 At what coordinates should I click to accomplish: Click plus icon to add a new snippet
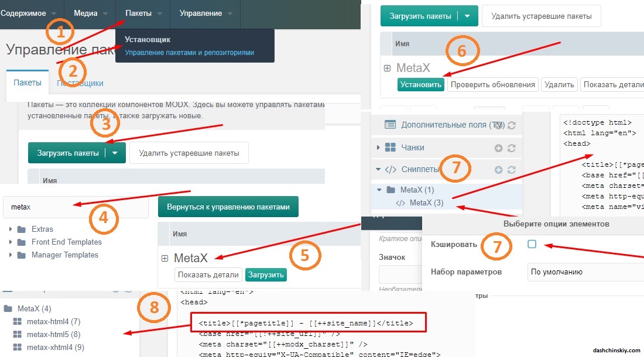498,169
